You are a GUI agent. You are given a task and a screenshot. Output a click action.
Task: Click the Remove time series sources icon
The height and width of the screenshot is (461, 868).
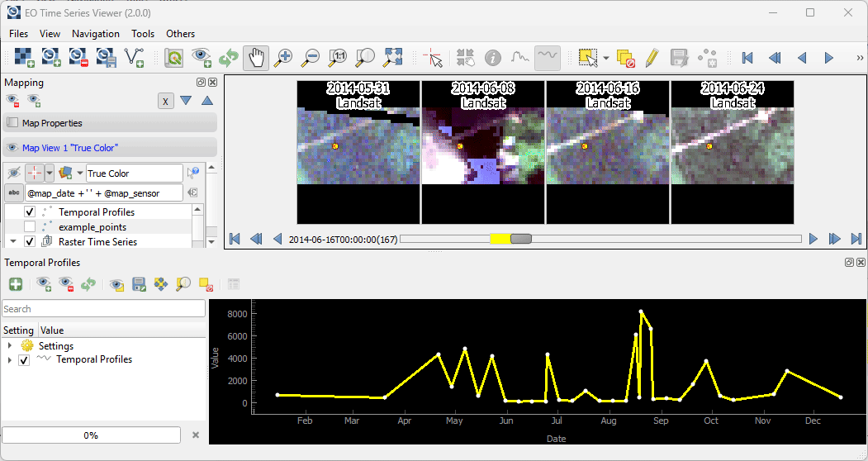coord(78,57)
